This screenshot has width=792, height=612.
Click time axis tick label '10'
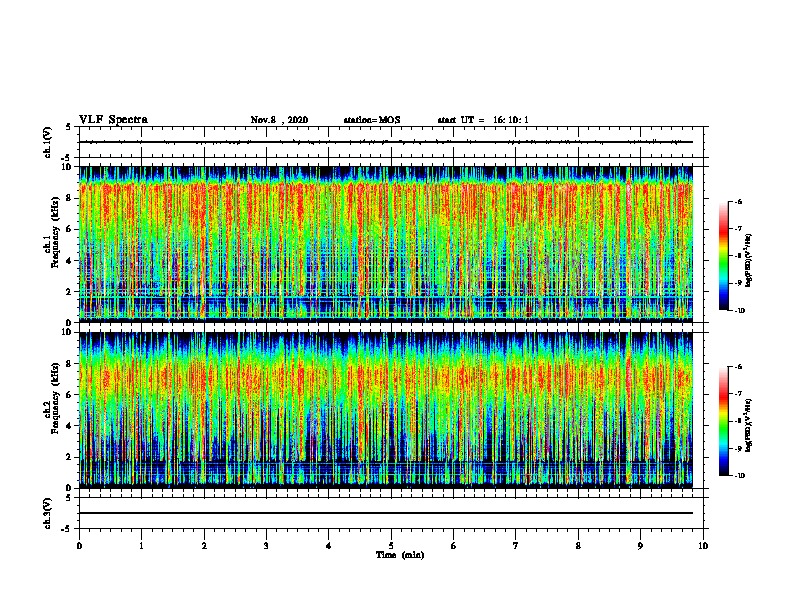[703, 546]
